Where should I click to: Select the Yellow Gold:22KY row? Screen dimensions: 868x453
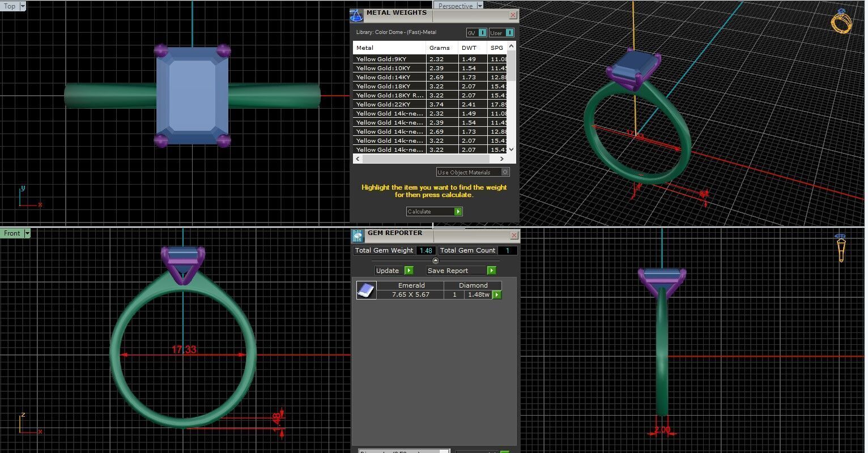[430, 104]
